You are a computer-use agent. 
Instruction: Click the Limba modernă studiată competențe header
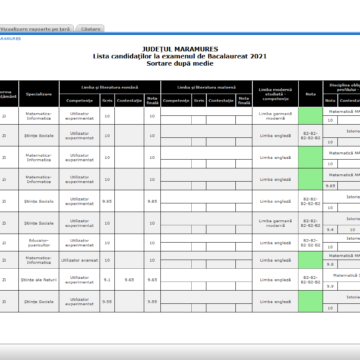(x=275, y=94)
